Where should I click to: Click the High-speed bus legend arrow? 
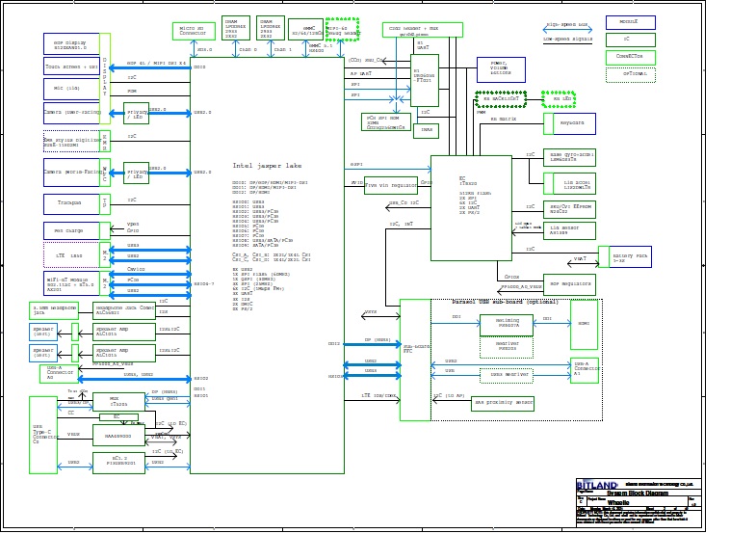pyautogui.click(x=568, y=30)
